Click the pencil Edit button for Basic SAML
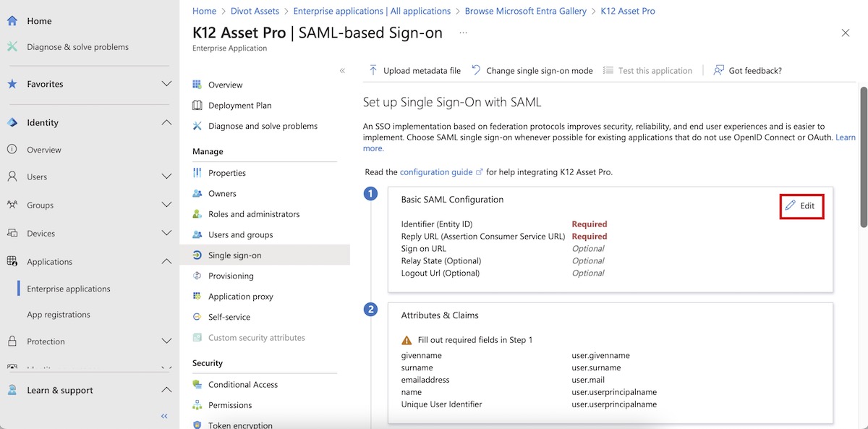The height and width of the screenshot is (429, 868). click(801, 205)
